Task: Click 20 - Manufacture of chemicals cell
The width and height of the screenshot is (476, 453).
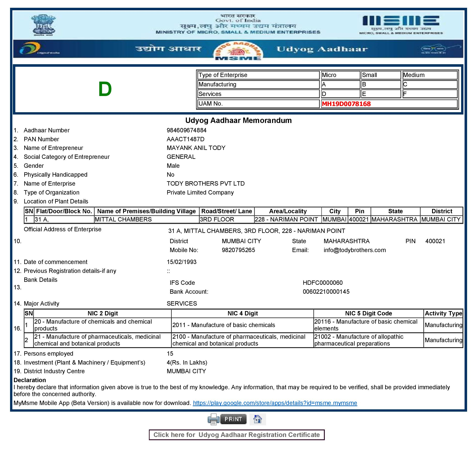Action: click(x=102, y=325)
